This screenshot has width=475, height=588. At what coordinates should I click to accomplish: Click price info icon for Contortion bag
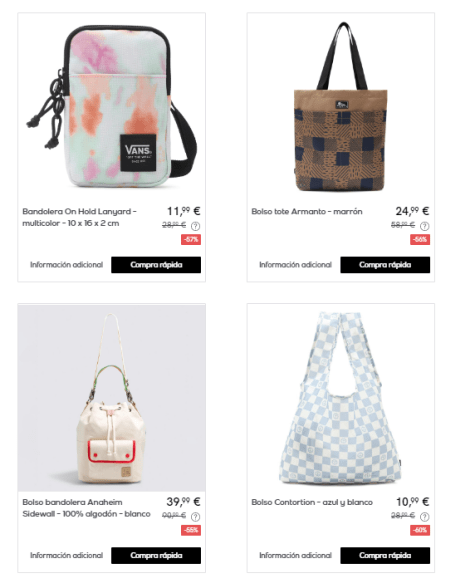424,517
